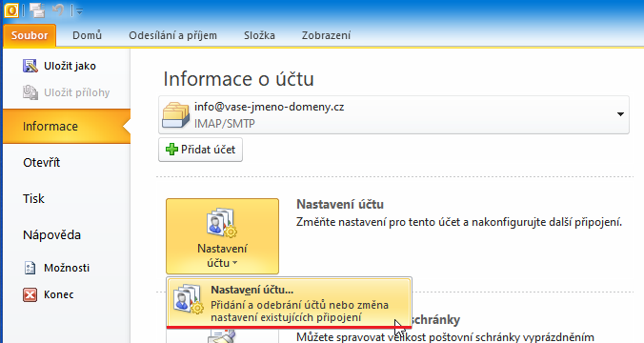Image resolution: width=644 pixels, height=343 pixels.
Task: Switch to the Složka tab
Action: pyautogui.click(x=259, y=36)
